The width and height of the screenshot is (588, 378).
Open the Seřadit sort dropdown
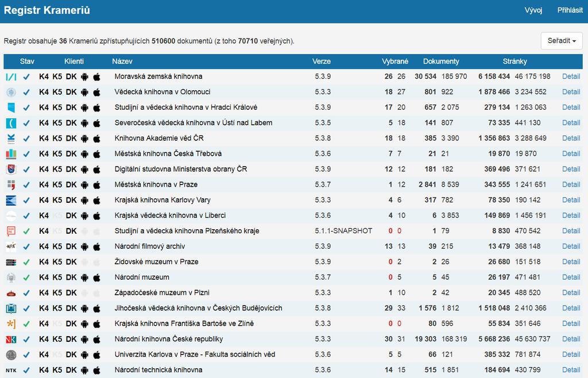[x=562, y=40]
